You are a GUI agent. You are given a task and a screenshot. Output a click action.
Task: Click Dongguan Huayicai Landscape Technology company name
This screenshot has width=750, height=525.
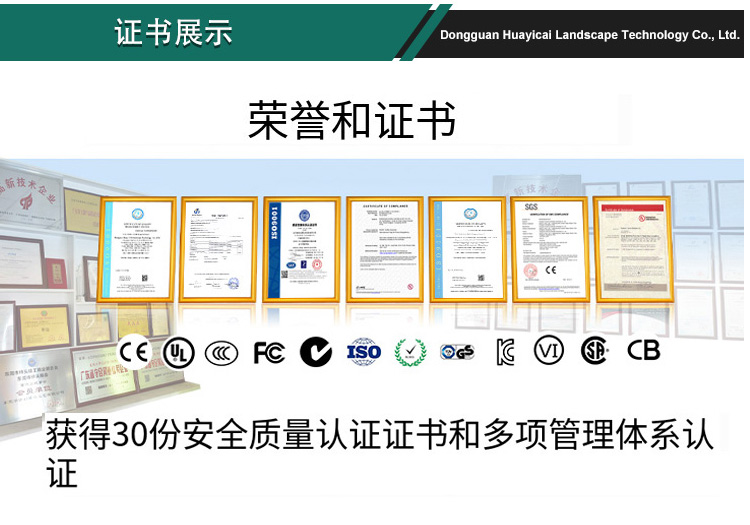click(589, 35)
